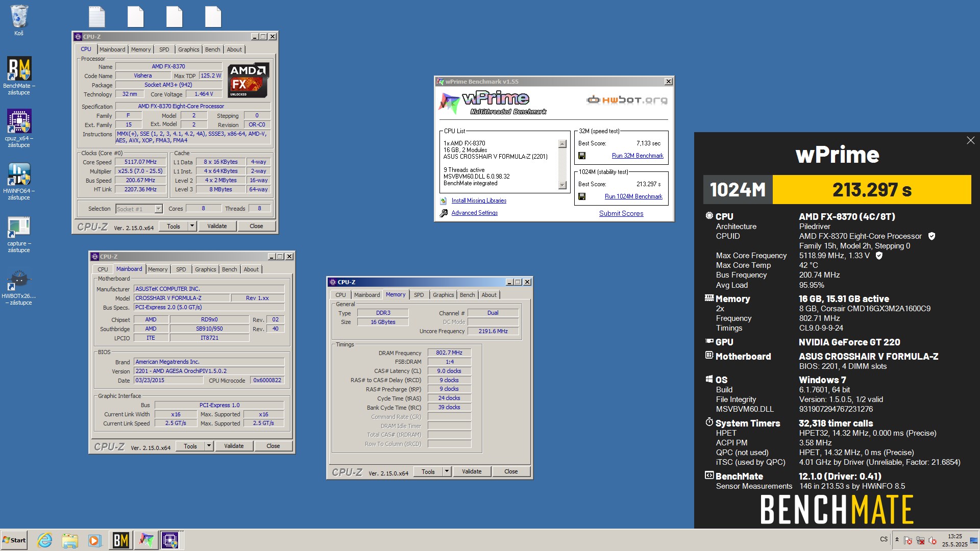The image size is (980, 551).
Task: Click Run 32M Benchmark link
Action: [x=638, y=156]
